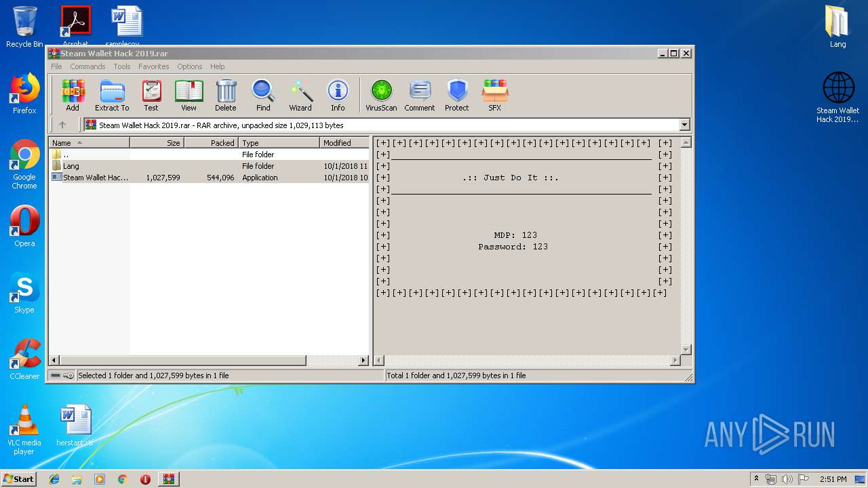Click the '.:: Just Do It ::.' comment text
The image size is (868, 488).
pos(511,178)
